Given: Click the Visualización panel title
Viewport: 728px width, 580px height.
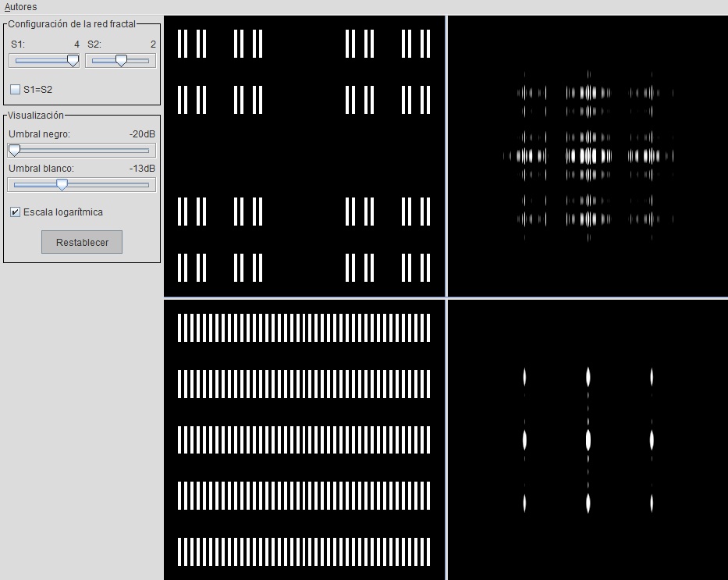Looking at the screenshot, I should pos(36,116).
